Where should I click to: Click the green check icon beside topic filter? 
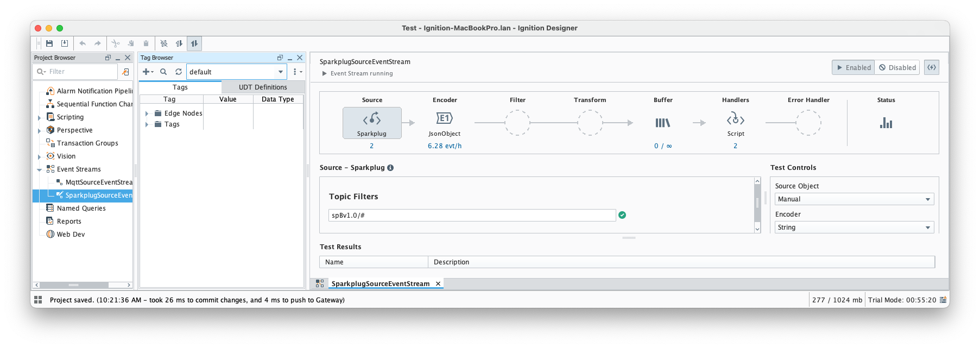pos(622,215)
